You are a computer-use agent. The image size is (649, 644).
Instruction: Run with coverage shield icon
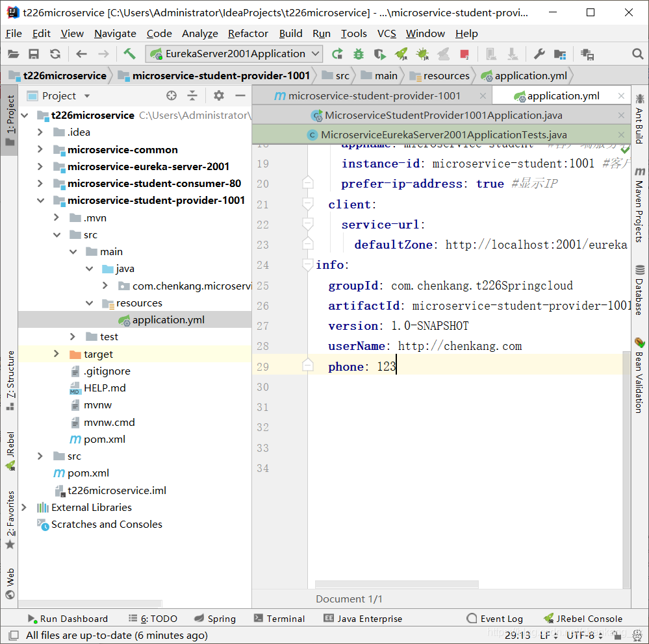coord(379,54)
